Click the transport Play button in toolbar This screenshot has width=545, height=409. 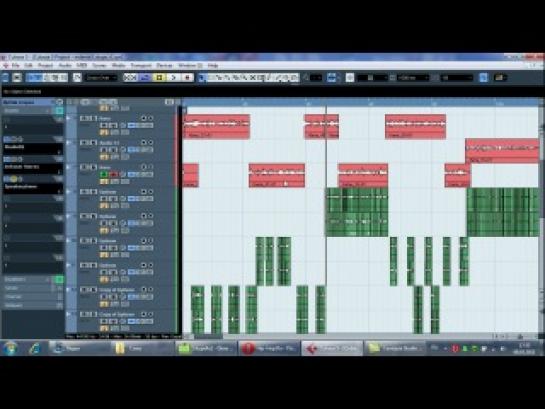tap(173, 77)
